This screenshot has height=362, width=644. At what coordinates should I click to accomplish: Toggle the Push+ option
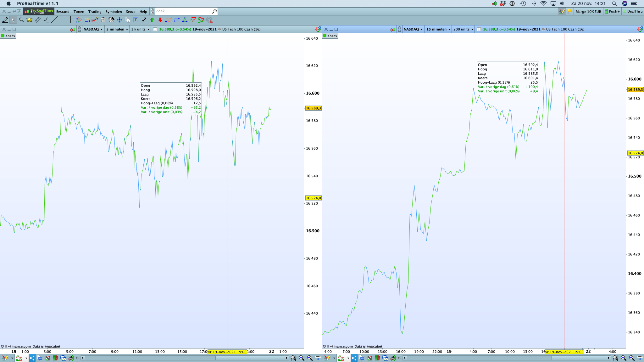[x=612, y=11]
